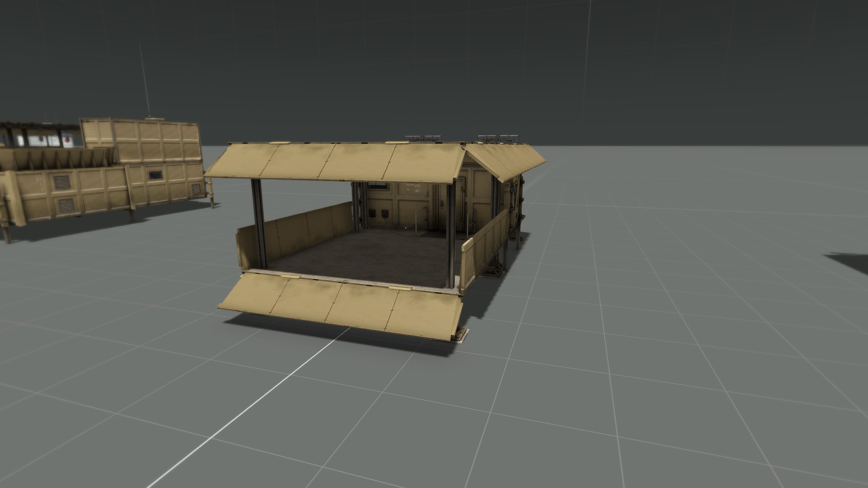Click the tall antenna on the left building
Viewport: 868px width, 488px height.
(144, 81)
